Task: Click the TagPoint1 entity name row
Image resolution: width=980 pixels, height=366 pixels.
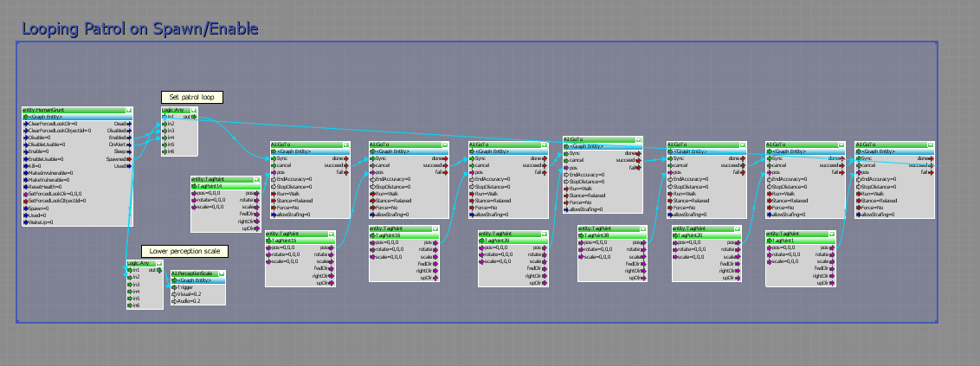Action: [802, 241]
